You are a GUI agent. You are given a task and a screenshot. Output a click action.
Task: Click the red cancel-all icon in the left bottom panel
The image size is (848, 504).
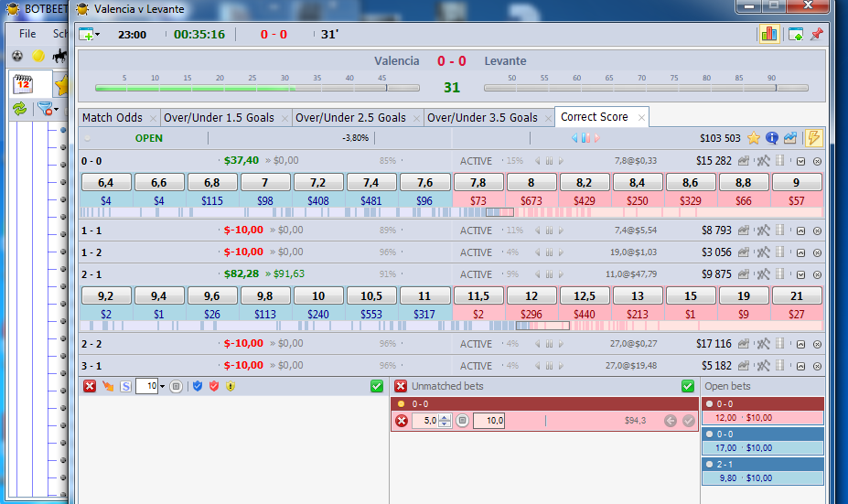coord(90,386)
